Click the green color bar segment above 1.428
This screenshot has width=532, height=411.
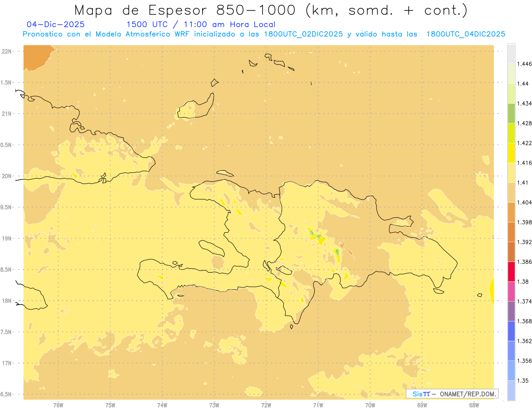click(511, 113)
